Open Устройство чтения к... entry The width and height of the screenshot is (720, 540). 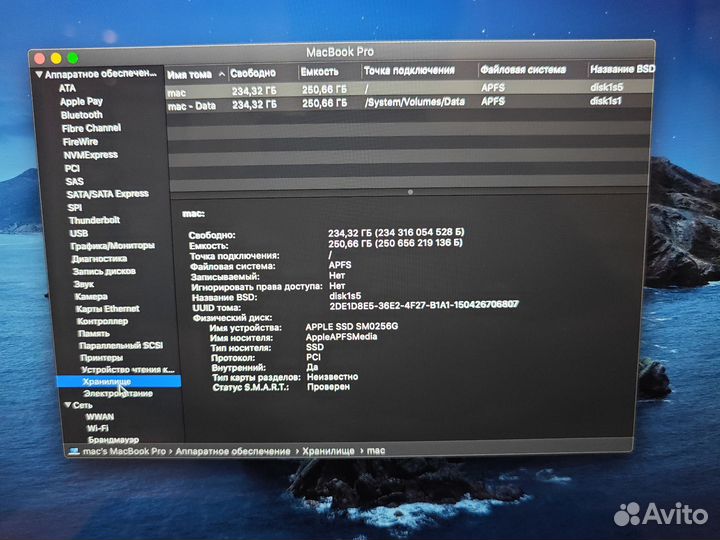click(x=128, y=369)
